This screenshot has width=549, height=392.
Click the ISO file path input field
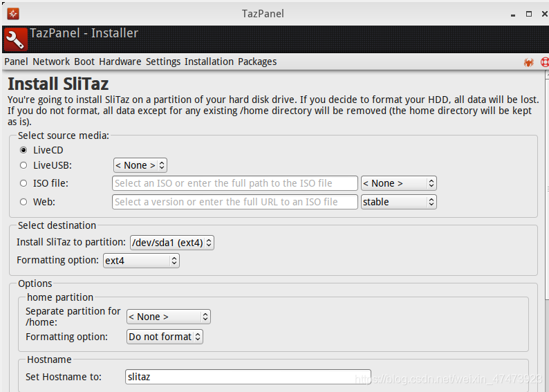pyautogui.click(x=235, y=183)
